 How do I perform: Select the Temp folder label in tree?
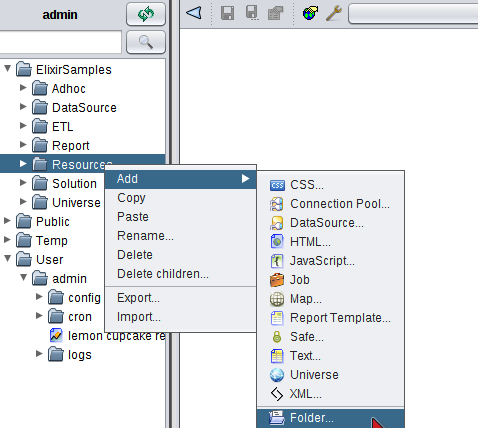[x=52, y=241]
